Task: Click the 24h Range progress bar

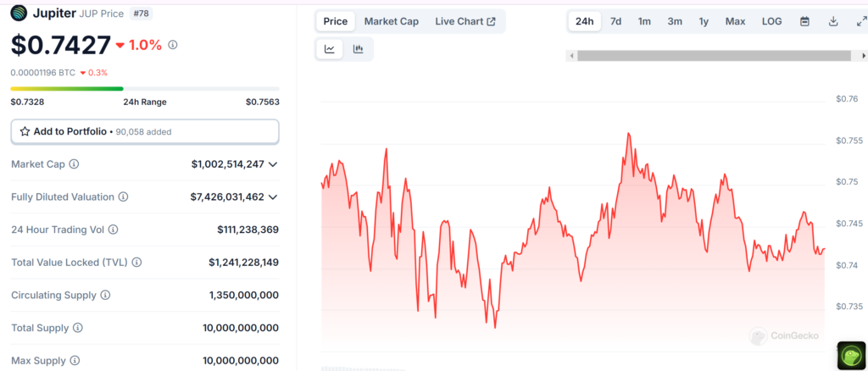Action: (x=145, y=88)
